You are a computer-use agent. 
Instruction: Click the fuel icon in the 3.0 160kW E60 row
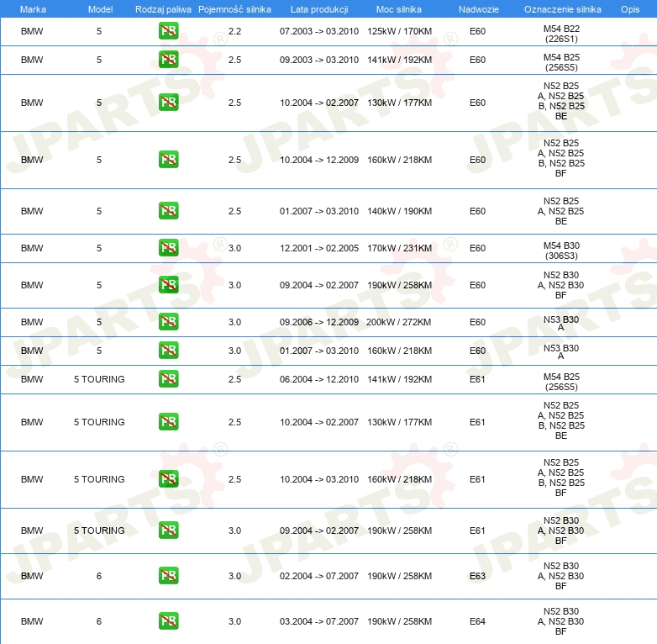pos(168,351)
